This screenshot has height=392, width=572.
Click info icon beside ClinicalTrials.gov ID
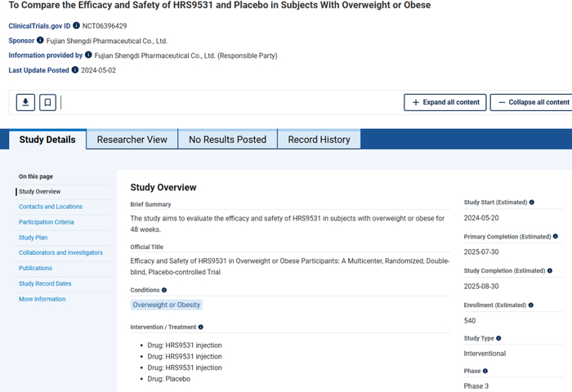(x=76, y=25)
